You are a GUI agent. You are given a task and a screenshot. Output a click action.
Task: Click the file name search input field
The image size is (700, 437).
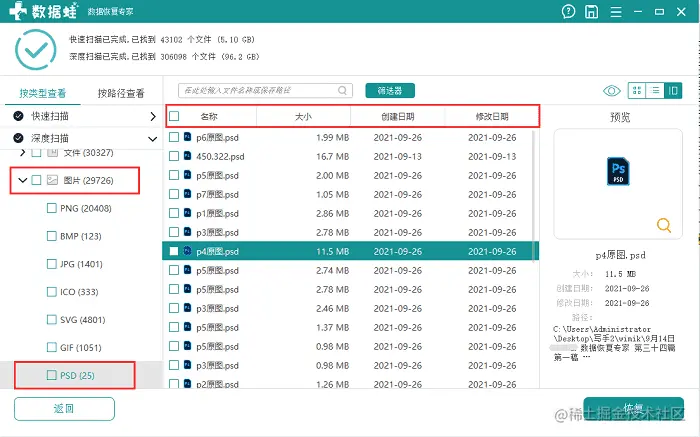pyautogui.click(x=265, y=91)
